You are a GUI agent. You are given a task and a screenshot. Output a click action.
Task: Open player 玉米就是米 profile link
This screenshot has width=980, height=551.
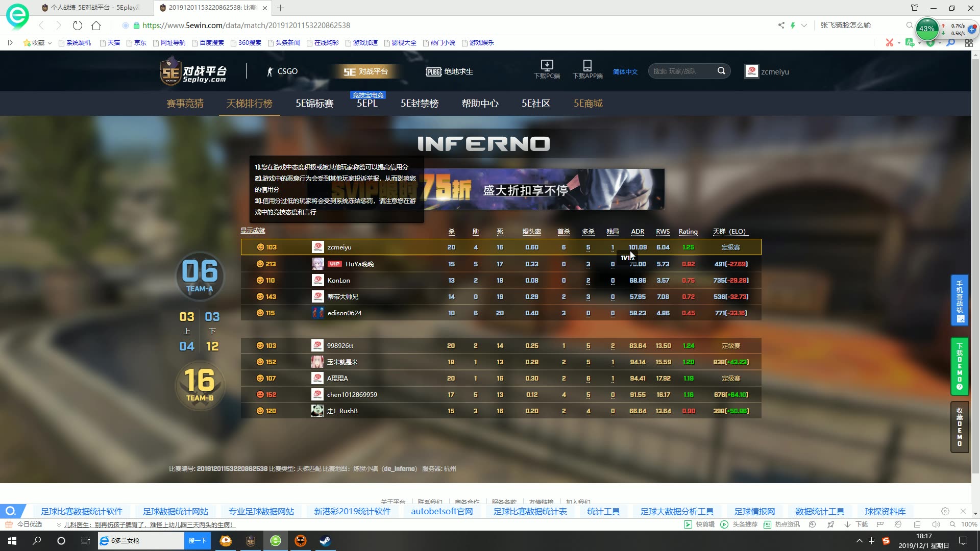click(x=342, y=362)
